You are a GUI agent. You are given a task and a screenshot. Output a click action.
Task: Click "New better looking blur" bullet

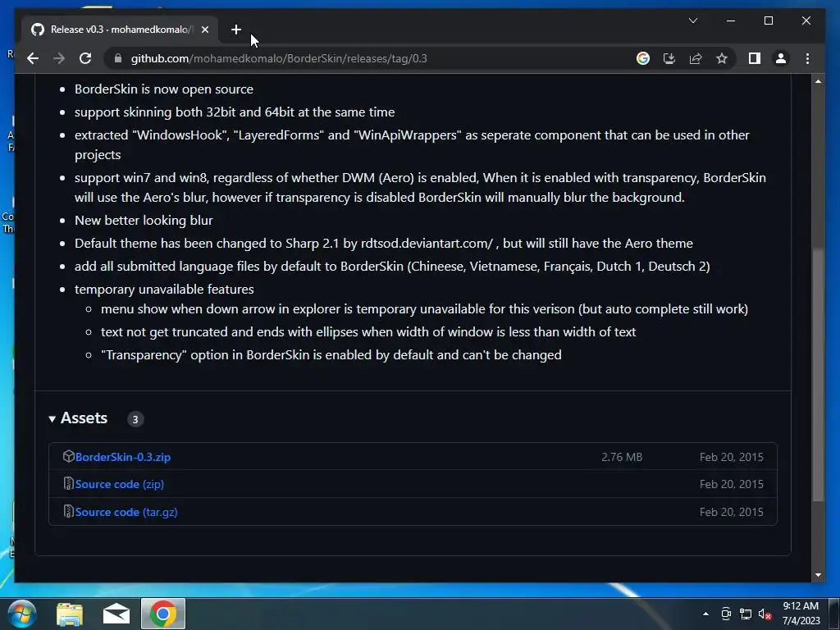pos(144,220)
